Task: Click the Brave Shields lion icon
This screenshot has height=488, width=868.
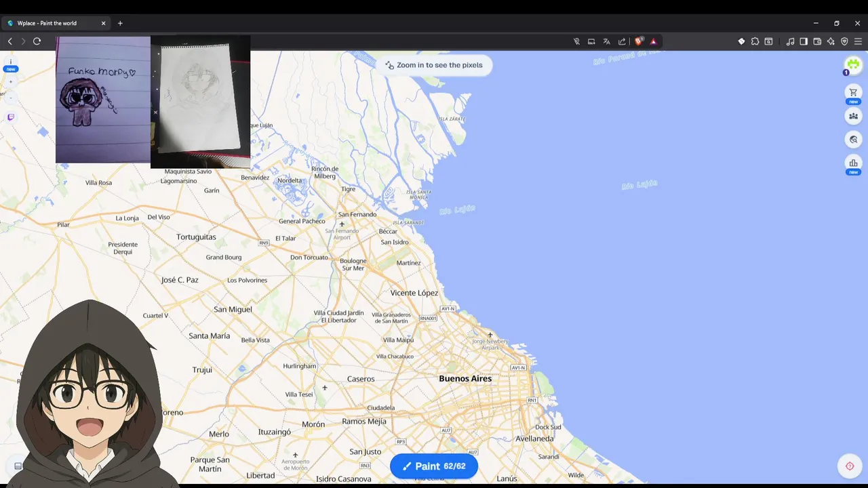Action: click(x=638, y=41)
